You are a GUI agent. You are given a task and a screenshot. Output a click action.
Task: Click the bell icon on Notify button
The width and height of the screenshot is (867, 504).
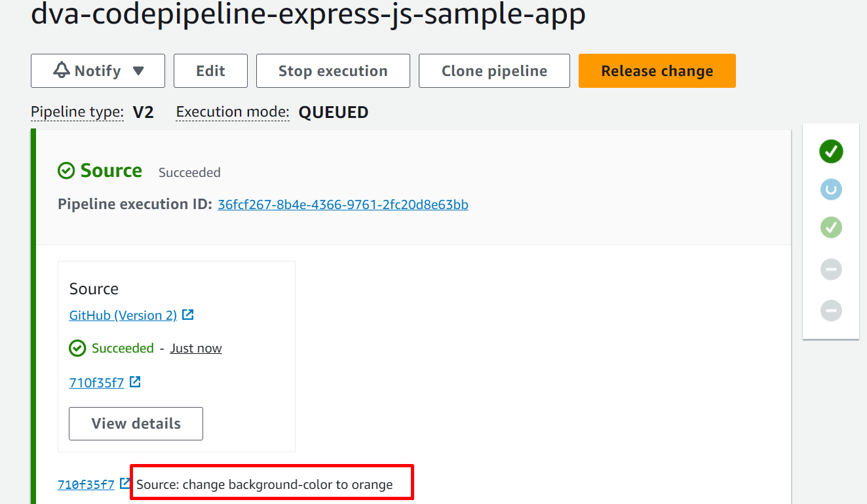62,71
